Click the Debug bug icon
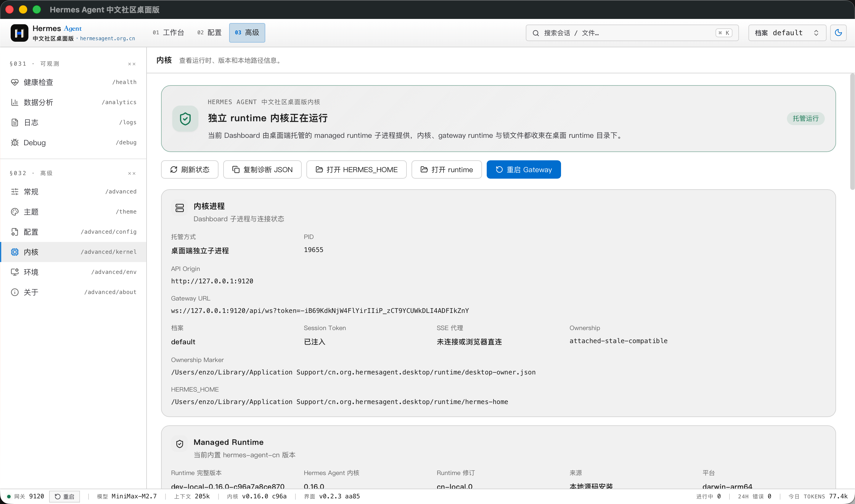This screenshot has height=504, width=855. (15, 142)
